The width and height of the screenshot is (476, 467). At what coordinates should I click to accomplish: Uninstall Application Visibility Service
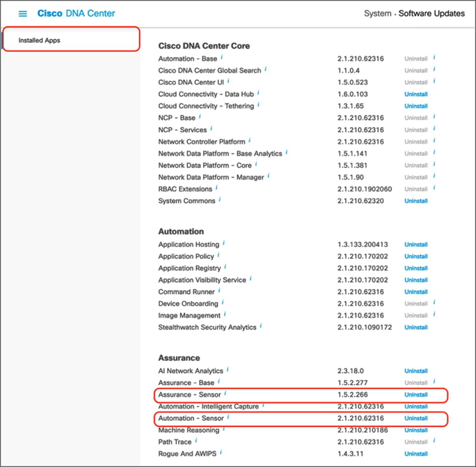pos(416,280)
